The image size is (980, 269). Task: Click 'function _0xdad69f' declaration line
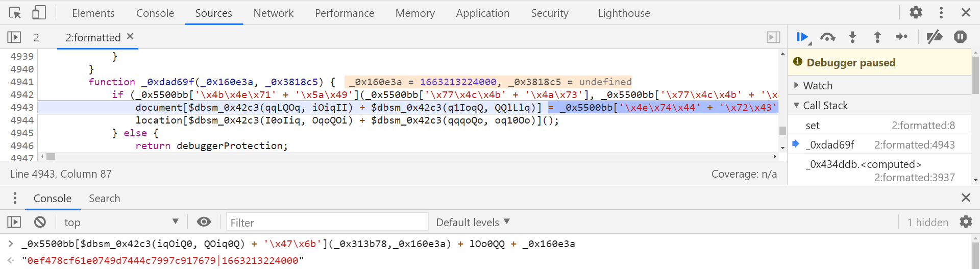click(x=211, y=82)
